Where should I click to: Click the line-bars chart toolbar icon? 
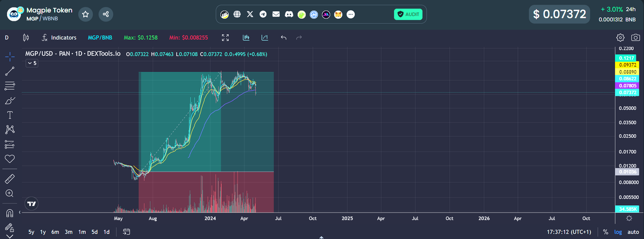click(x=265, y=38)
